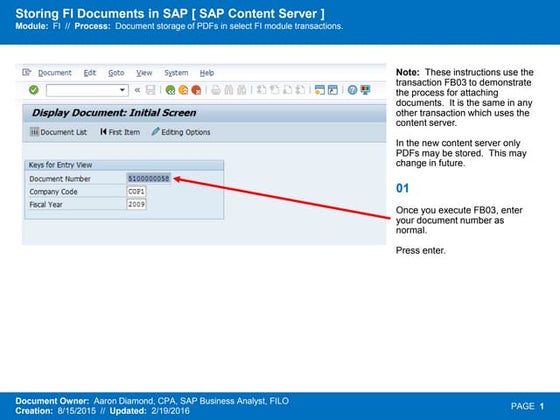The width and height of the screenshot is (560, 420).
Task: Click the 'Document Owner:' footer line
Action: click(x=152, y=401)
